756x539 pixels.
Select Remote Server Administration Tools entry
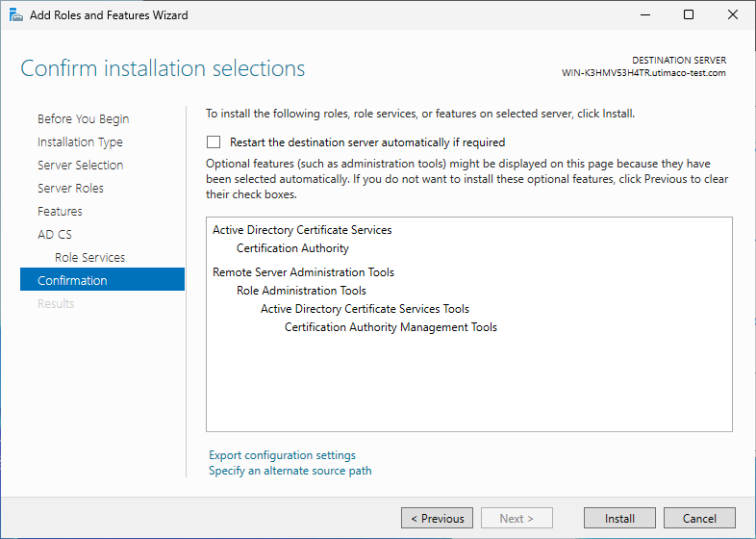pos(303,272)
